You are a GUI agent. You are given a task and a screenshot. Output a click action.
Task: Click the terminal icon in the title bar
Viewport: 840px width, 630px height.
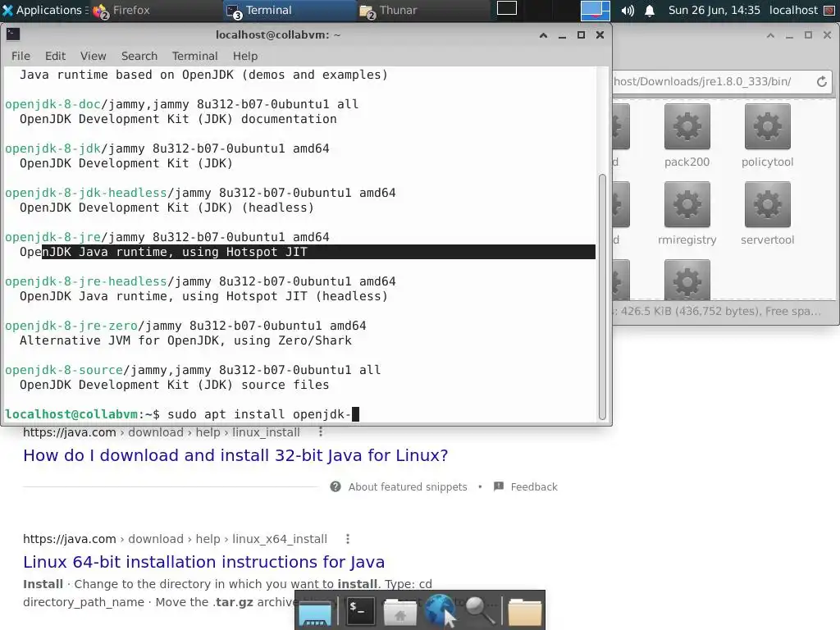tap(13, 34)
